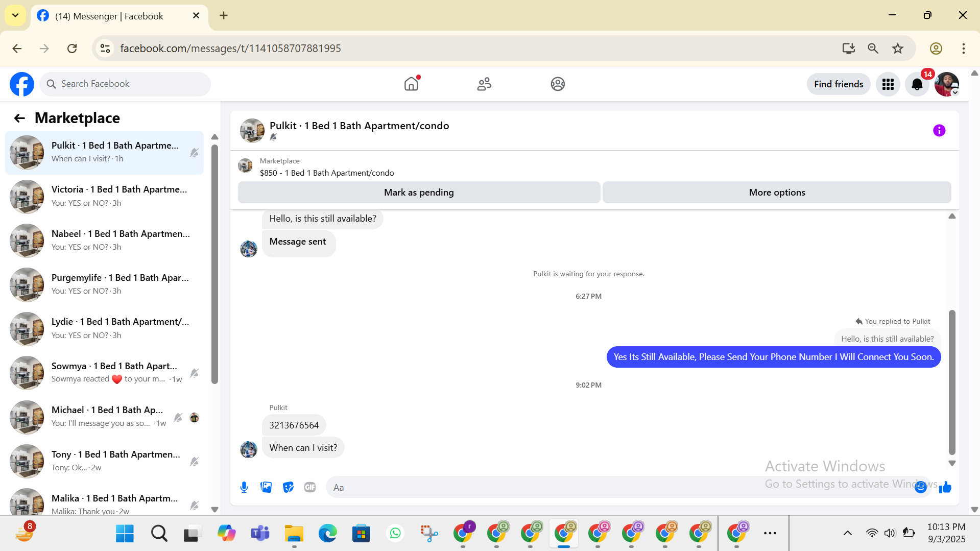Open File Explorer from taskbar
Screen dimensions: 980x551
point(294,533)
